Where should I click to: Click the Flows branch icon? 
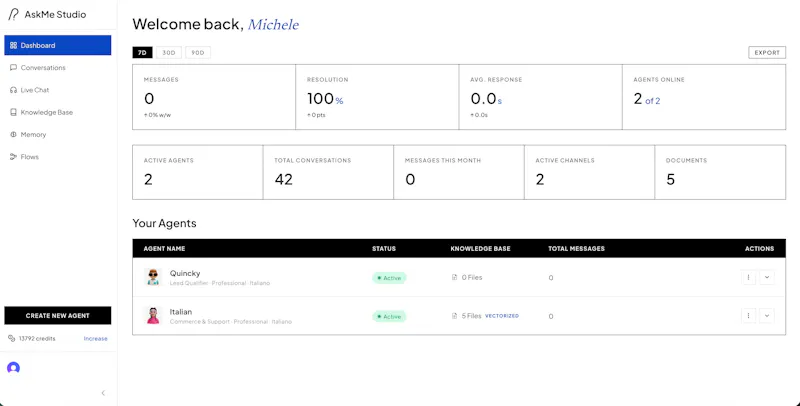click(14, 157)
